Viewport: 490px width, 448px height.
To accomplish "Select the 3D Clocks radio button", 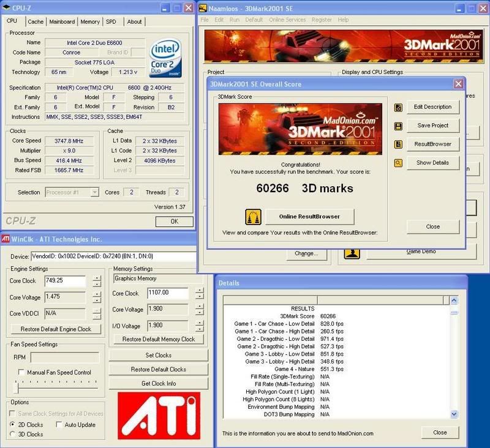I will click(x=12, y=434).
